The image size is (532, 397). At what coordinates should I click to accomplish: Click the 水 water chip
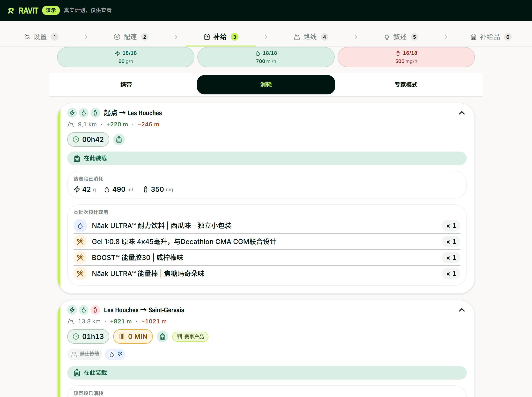(x=115, y=354)
